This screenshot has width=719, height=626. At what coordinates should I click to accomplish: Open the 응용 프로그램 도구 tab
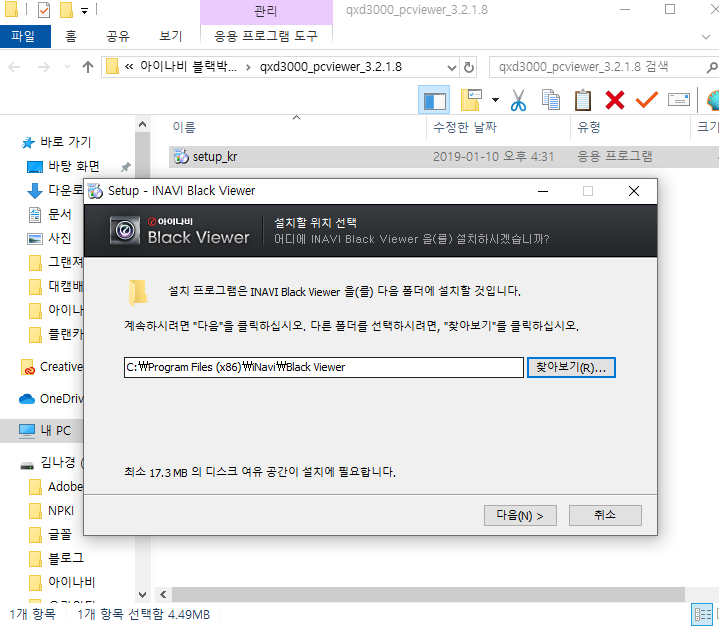(266, 36)
